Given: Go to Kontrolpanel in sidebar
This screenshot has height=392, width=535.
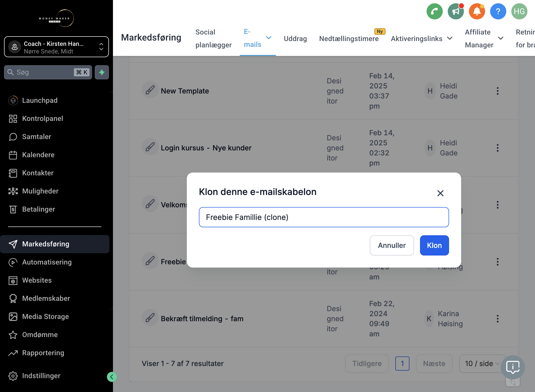Looking at the screenshot, I should point(55,118).
